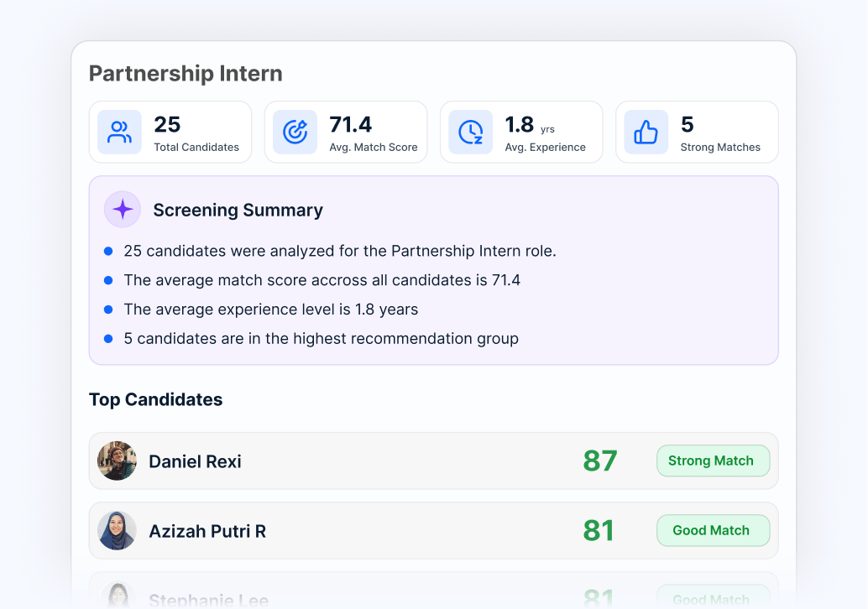Screen dimensions: 868x609
Task: Open the 5 Strong Matches stat card
Action: pyautogui.click(x=697, y=133)
